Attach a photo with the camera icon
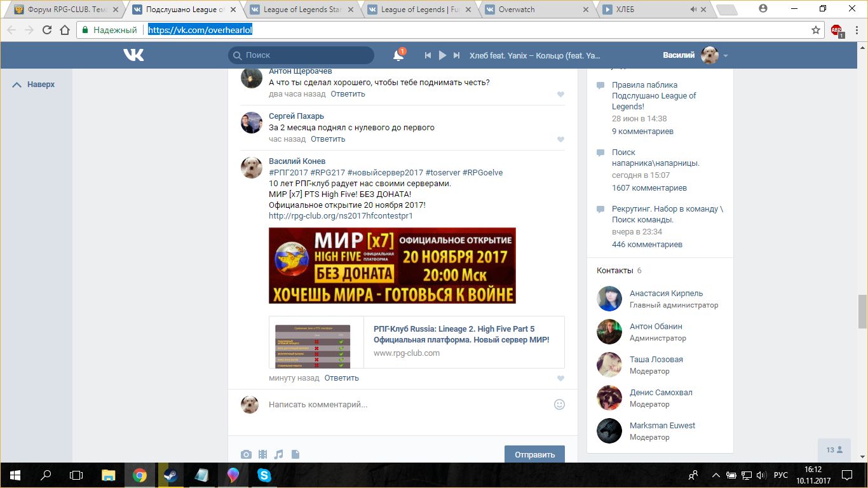 point(246,454)
